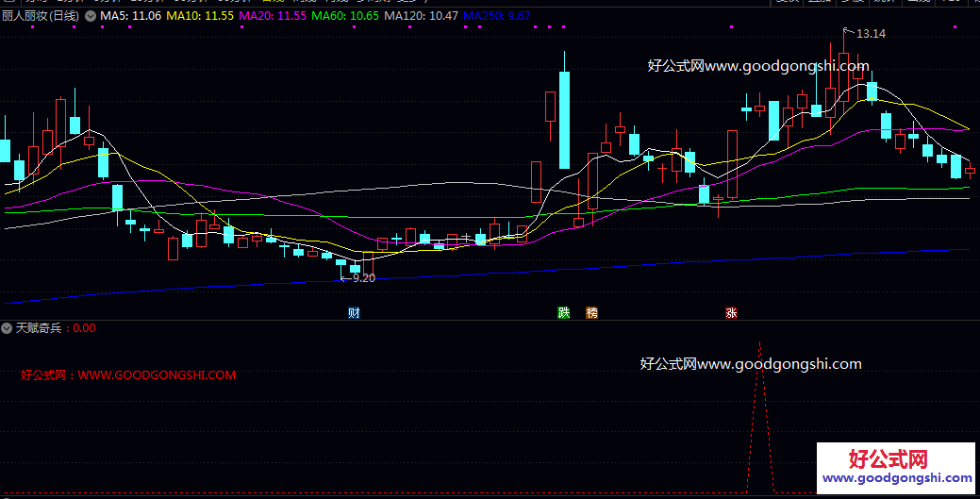Image resolution: width=980 pixels, height=499 pixels.
Task: Click the www.goodgongshi.com link under logo
Action: click(x=897, y=478)
